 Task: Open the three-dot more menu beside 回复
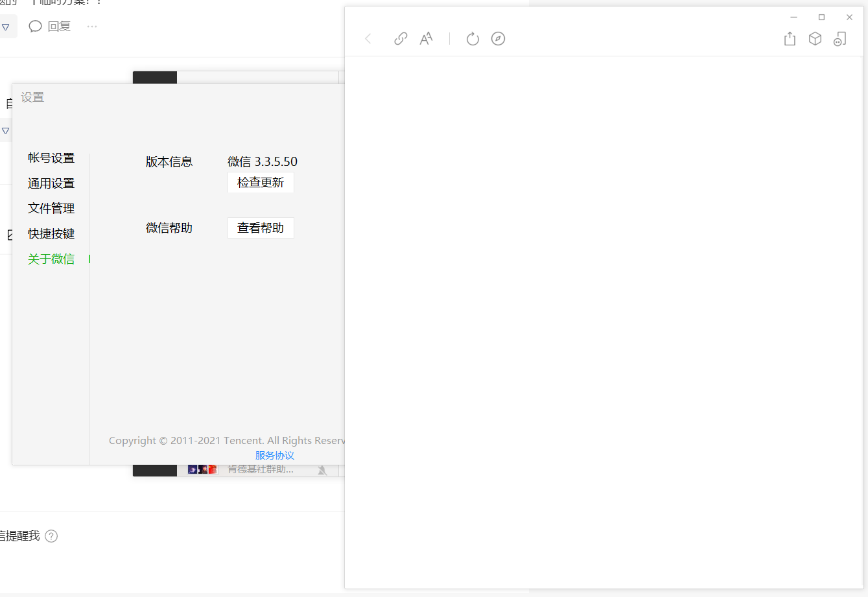[x=92, y=27]
